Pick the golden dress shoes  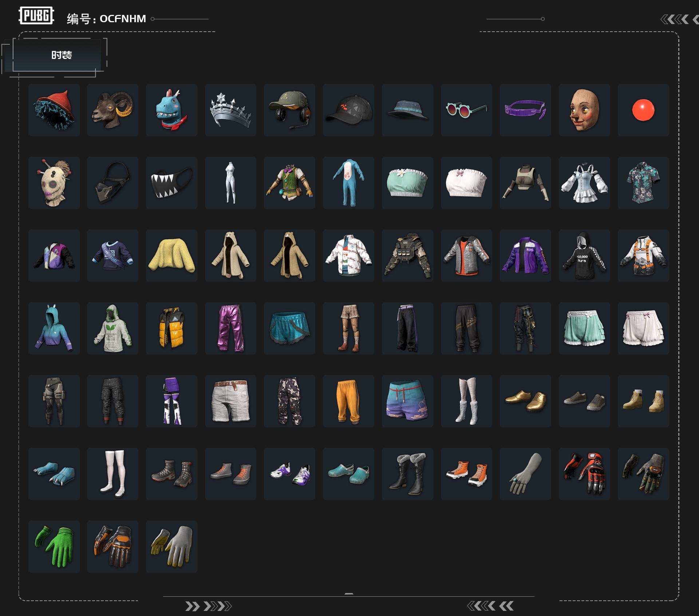525,401
